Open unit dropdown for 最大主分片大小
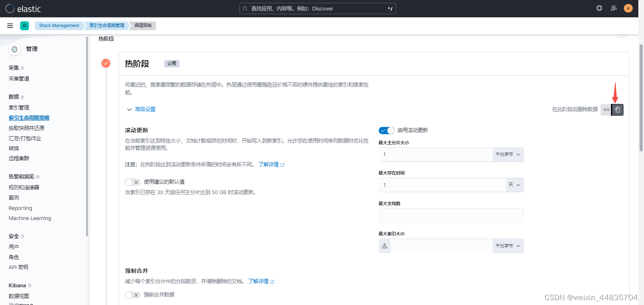 point(508,155)
